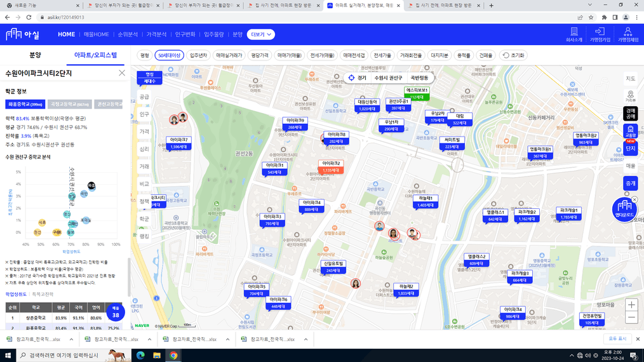Select the 아이파크2 1,135세대 red marker

point(331,166)
